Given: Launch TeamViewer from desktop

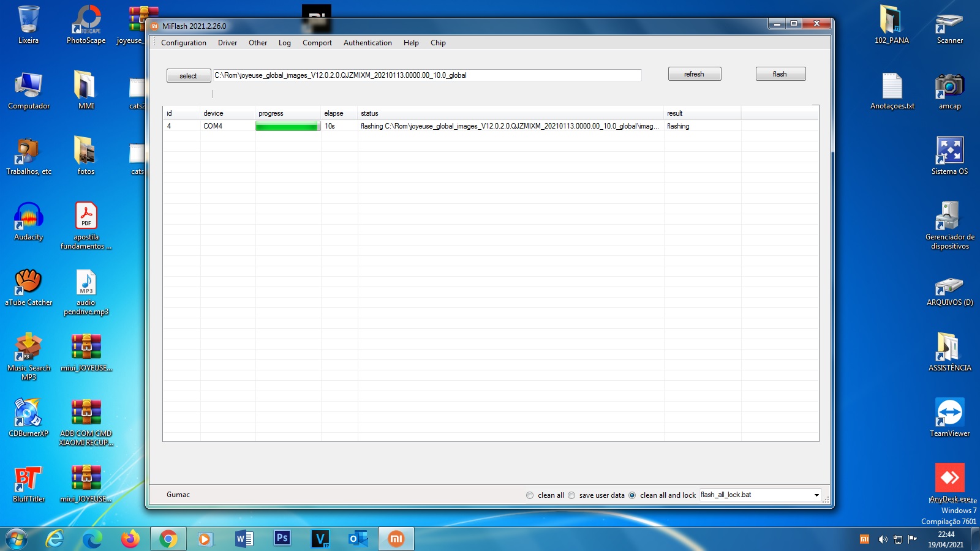Looking at the screenshot, I should coord(949,418).
